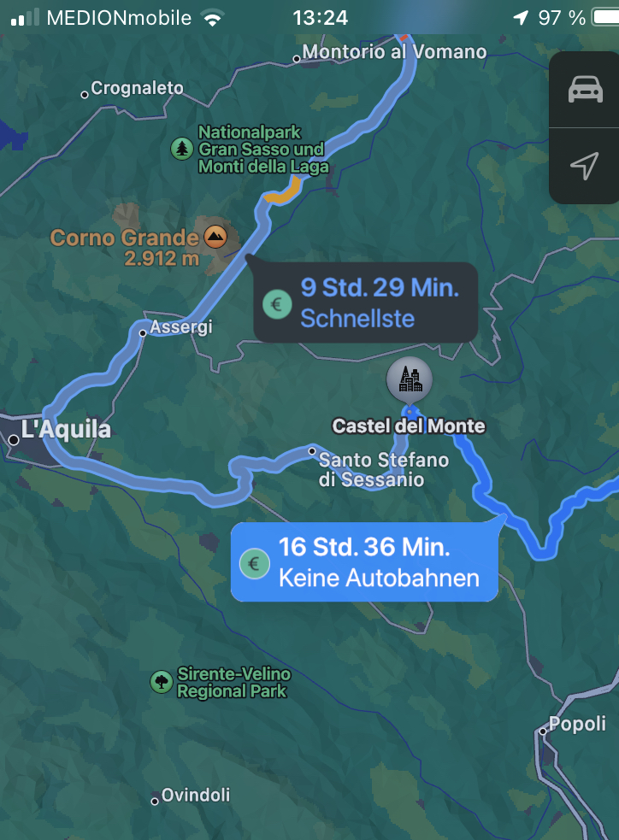Tap the status bar clock showing 13:24
This screenshot has width=619, height=840.
point(321,18)
